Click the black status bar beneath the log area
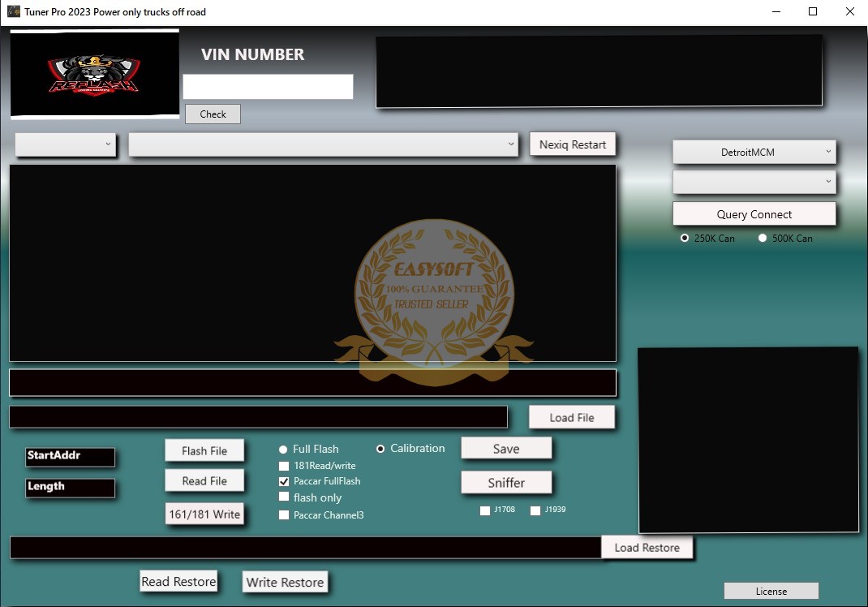The height and width of the screenshot is (607, 868). 313,383
